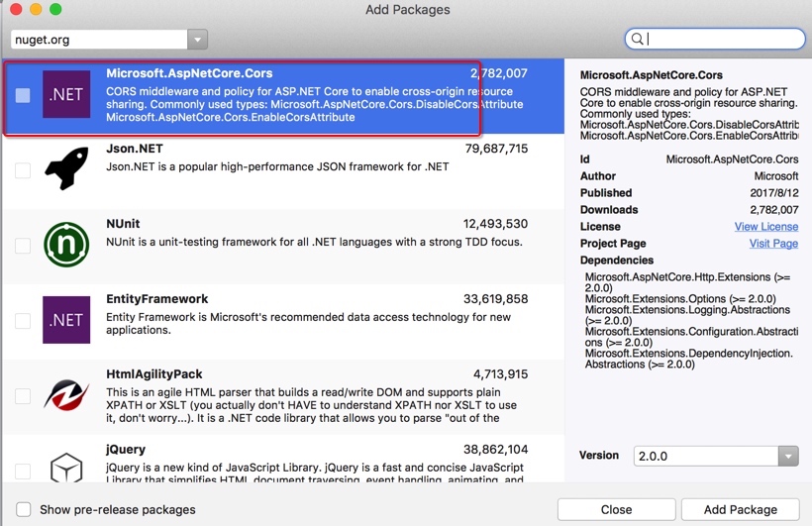Check the jQuery package checkbox

pyautogui.click(x=23, y=472)
